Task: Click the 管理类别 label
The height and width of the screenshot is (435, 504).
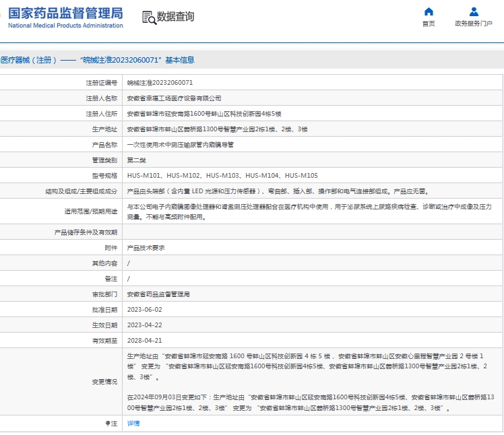Action: [x=105, y=160]
